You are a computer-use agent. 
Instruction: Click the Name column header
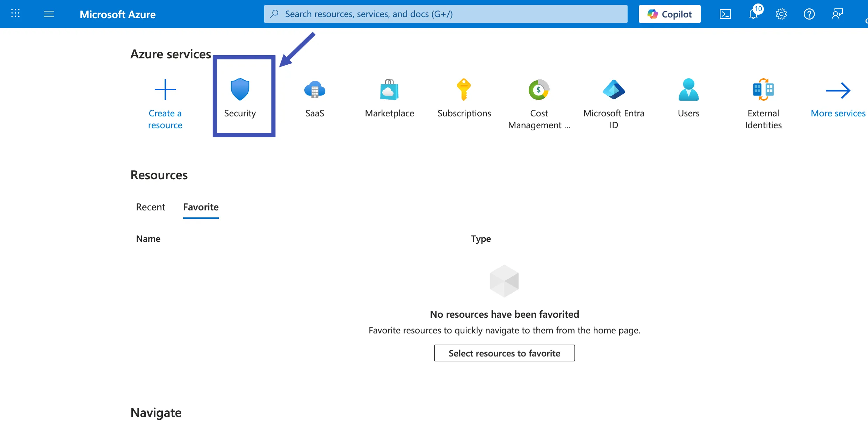148,239
